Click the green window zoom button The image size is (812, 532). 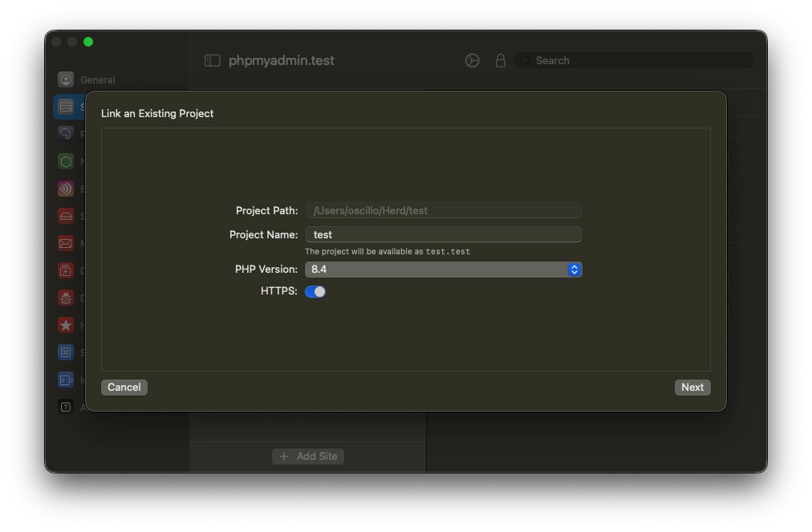[x=88, y=42]
